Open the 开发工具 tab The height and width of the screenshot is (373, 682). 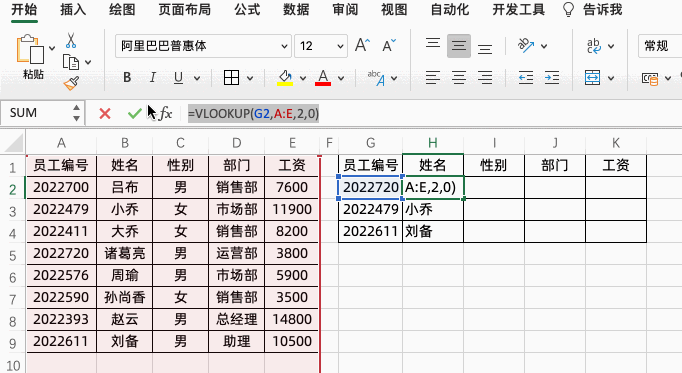point(518,10)
